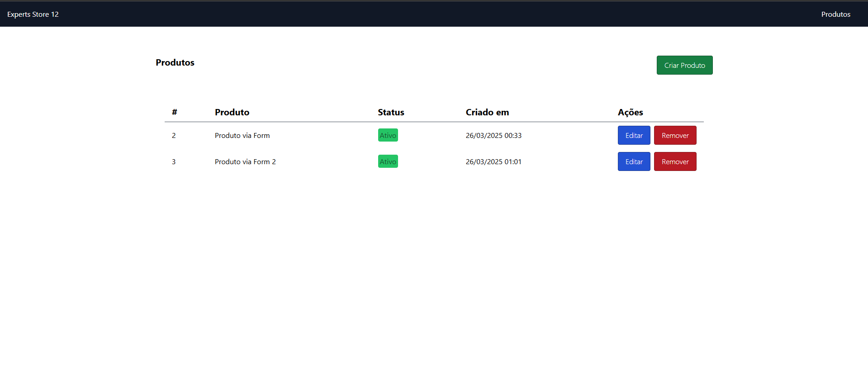The width and height of the screenshot is (868, 379).
Task: Remove the Produto via Form 2 row
Action: [x=675, y=161]
